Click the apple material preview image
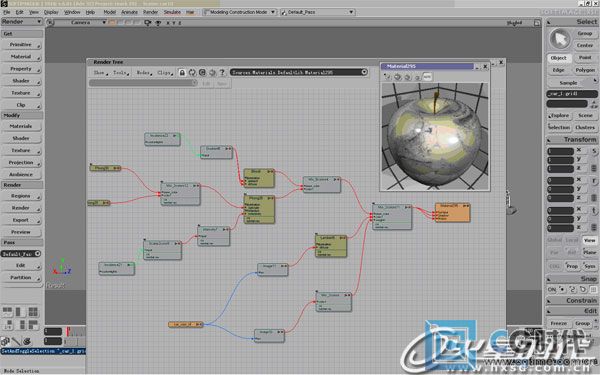 [x=435, y=136]
